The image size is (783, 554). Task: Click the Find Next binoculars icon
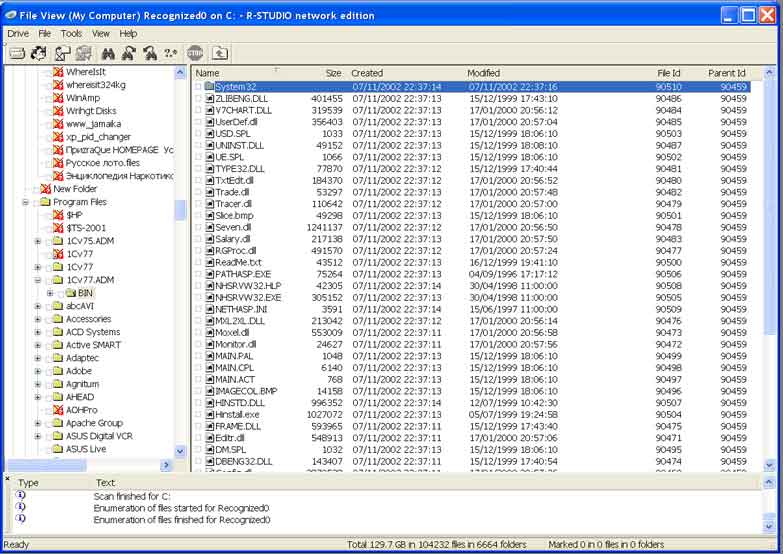pos(129,53)
